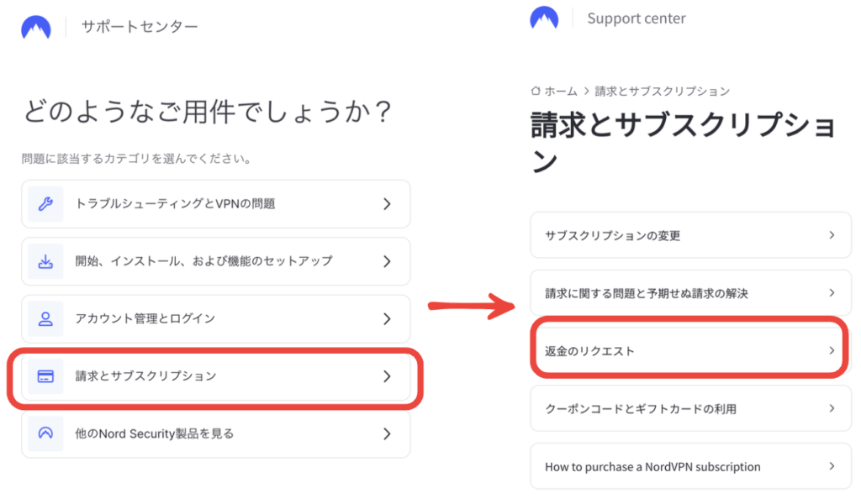Click the download tray installation icon
Viewport: 861px width, 504px height.
coord(45,261)
